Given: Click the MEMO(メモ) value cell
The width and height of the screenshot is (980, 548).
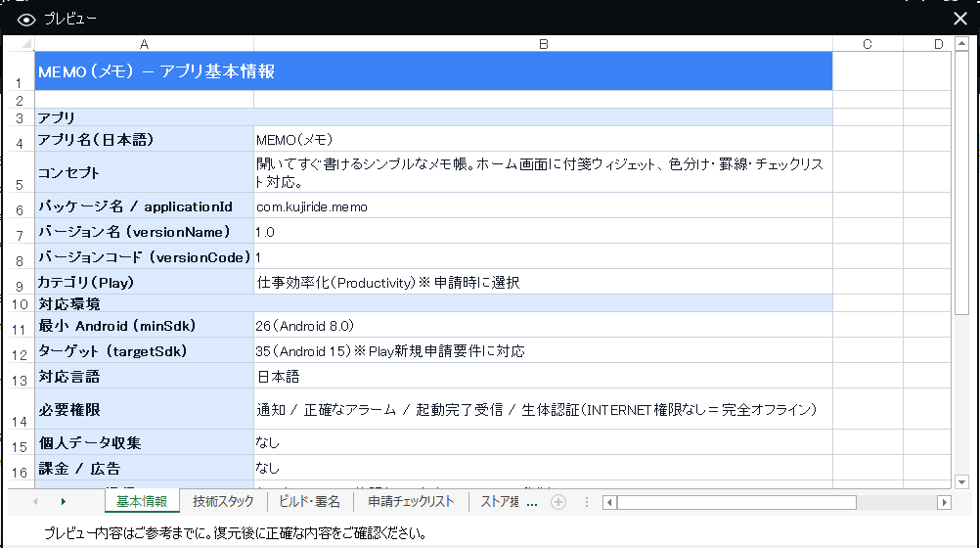Looking at the screenshot, I should [x=543, y=139].
